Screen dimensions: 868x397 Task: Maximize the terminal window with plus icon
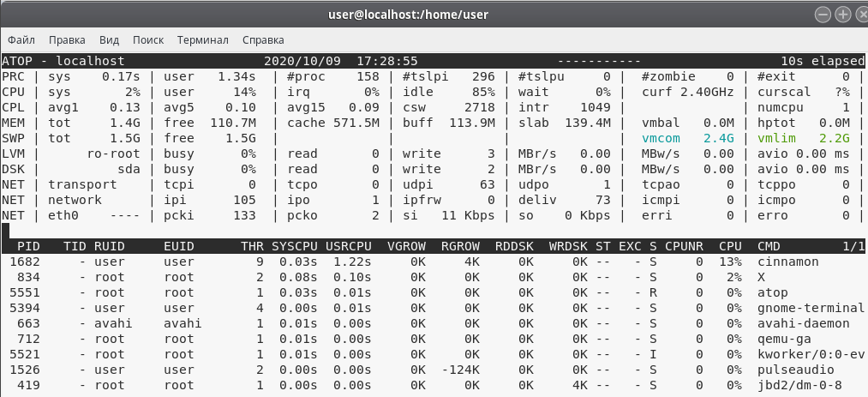coord(841,15)
